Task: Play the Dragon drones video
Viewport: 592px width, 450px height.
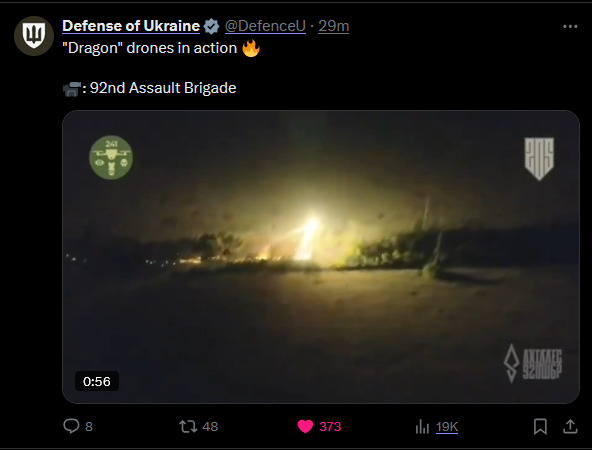Action: 321,257
